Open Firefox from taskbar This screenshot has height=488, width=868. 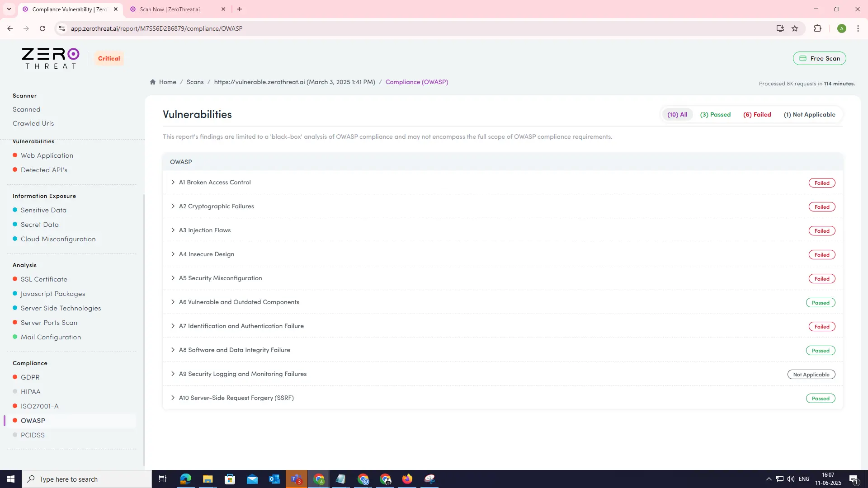[x=407, y=479]
